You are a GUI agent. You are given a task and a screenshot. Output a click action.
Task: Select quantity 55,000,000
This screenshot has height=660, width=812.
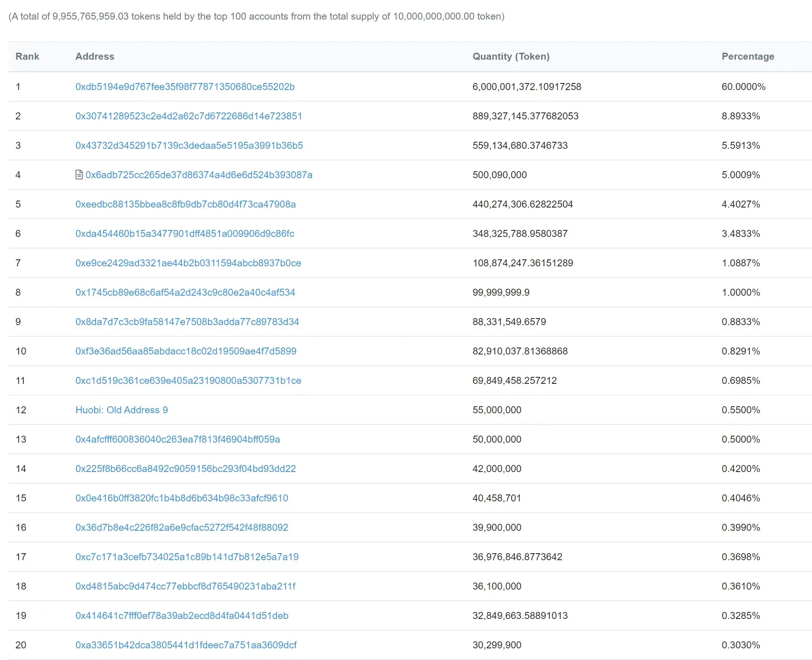(497, 410)
